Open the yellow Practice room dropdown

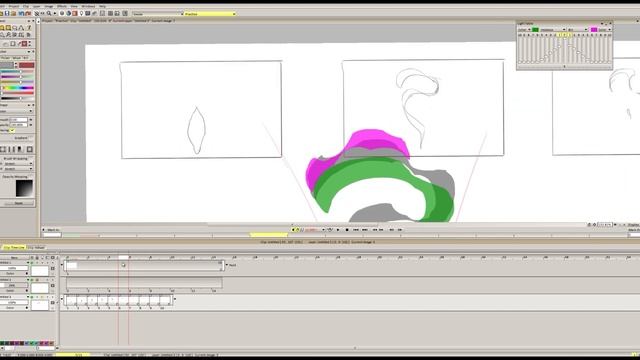(210, 14)
